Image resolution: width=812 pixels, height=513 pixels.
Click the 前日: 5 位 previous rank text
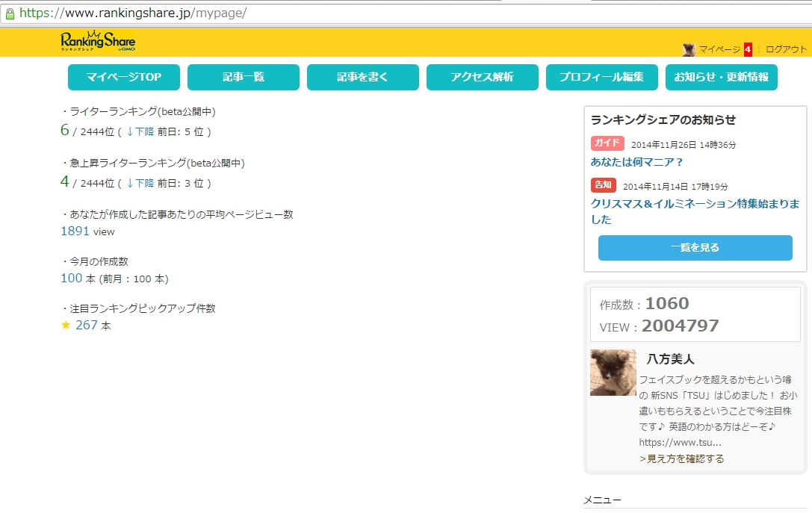[x=181, y=132]
